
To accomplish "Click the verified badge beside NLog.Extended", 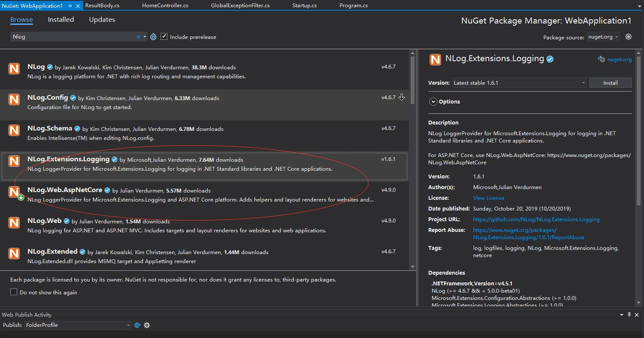I will click(82, 252).
